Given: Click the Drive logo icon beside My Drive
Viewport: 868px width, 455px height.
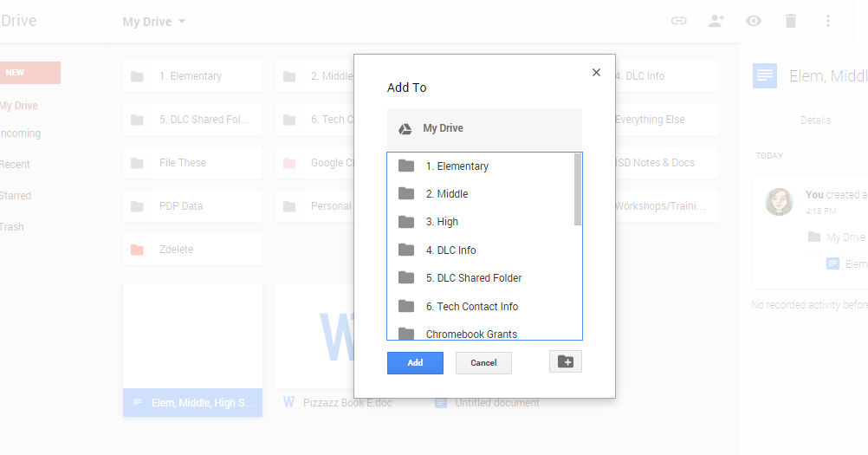Looking at the screenshot, I should 405,128.
